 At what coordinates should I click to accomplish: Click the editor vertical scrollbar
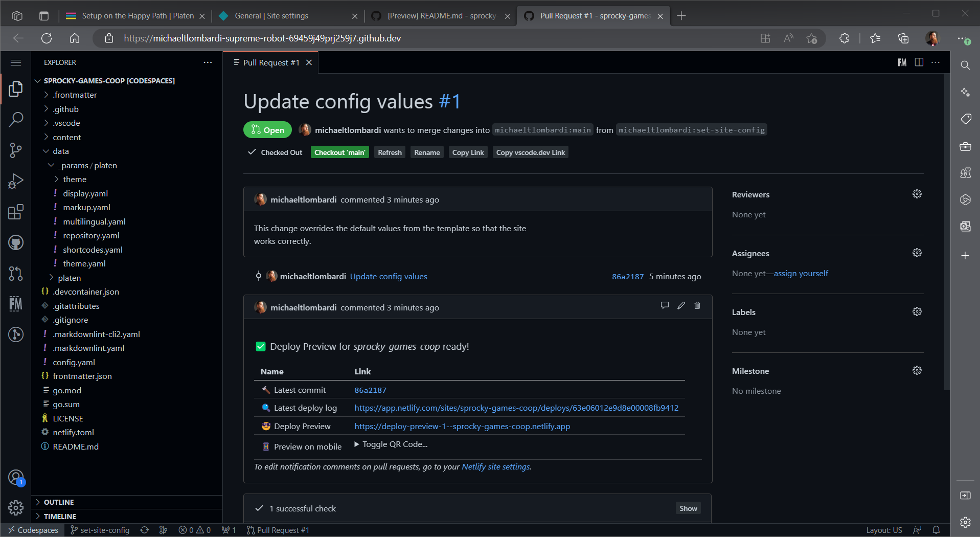tap(946, 230)
